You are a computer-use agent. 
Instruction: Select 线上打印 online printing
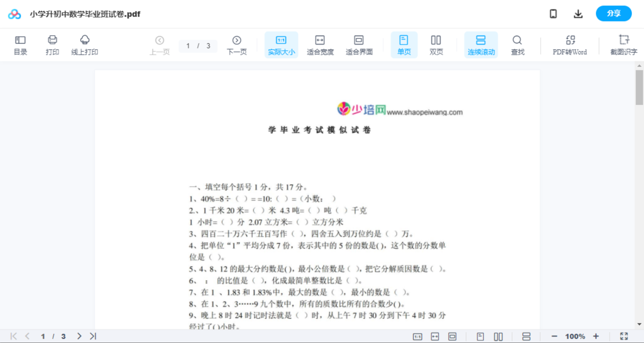click(x=85, y=45)
